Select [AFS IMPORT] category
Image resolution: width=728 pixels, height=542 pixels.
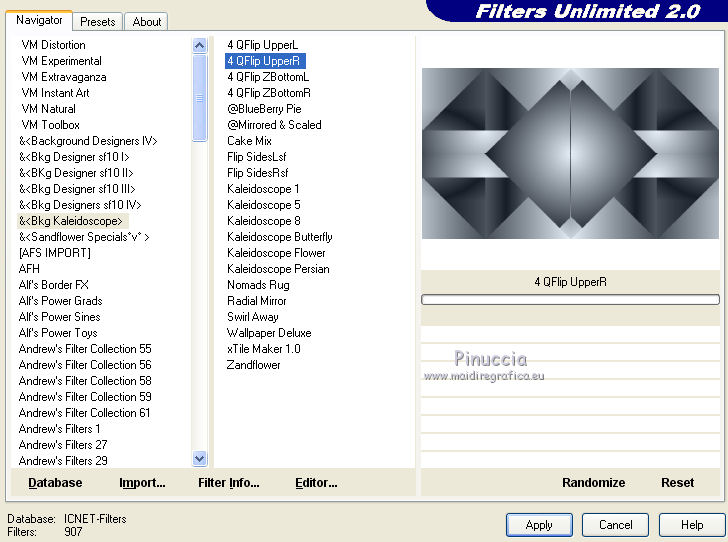pos(55,253)
